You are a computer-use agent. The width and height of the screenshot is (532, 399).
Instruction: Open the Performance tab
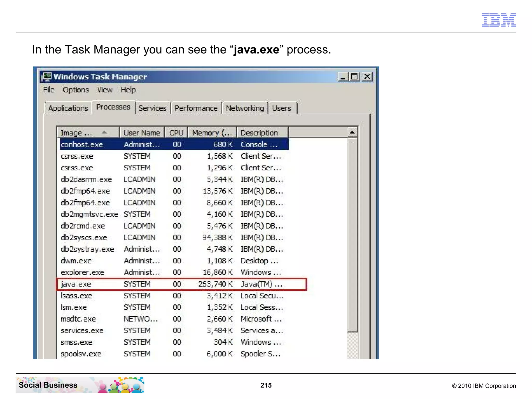tap(196, 108)
